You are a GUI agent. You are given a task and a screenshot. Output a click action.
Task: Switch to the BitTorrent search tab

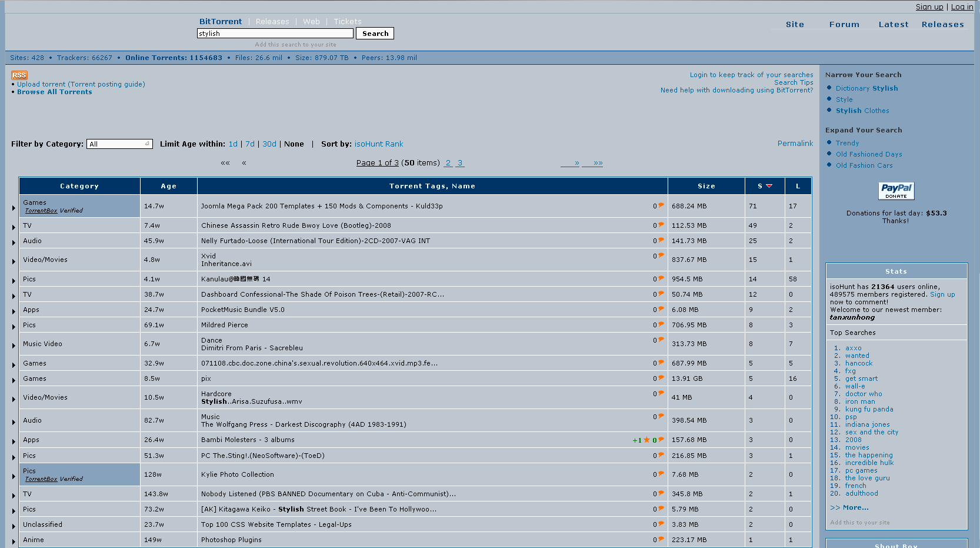coord(221,21)
